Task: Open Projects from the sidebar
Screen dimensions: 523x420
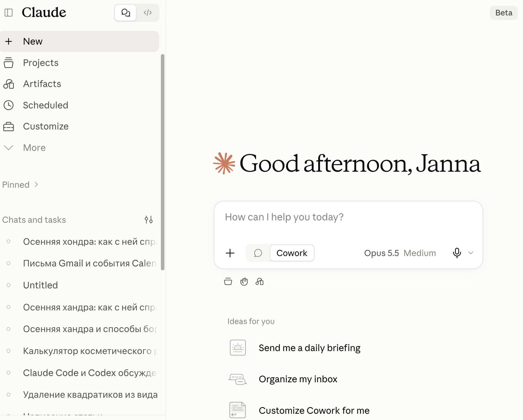Action: click(x=79, y=63)
